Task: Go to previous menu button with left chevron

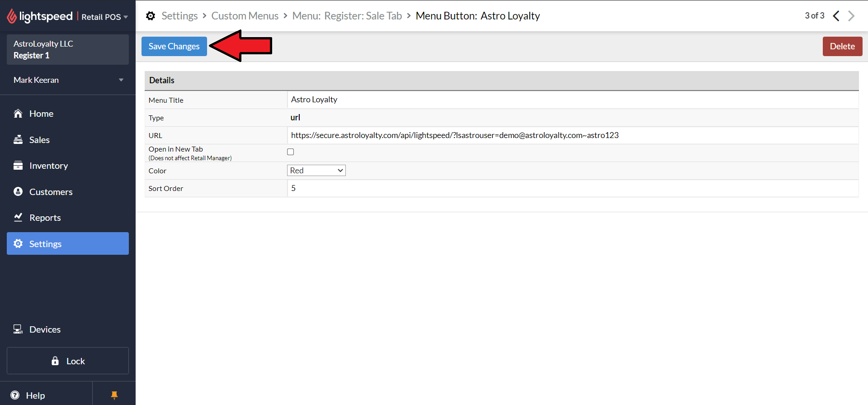Action: tap(836, 16)
